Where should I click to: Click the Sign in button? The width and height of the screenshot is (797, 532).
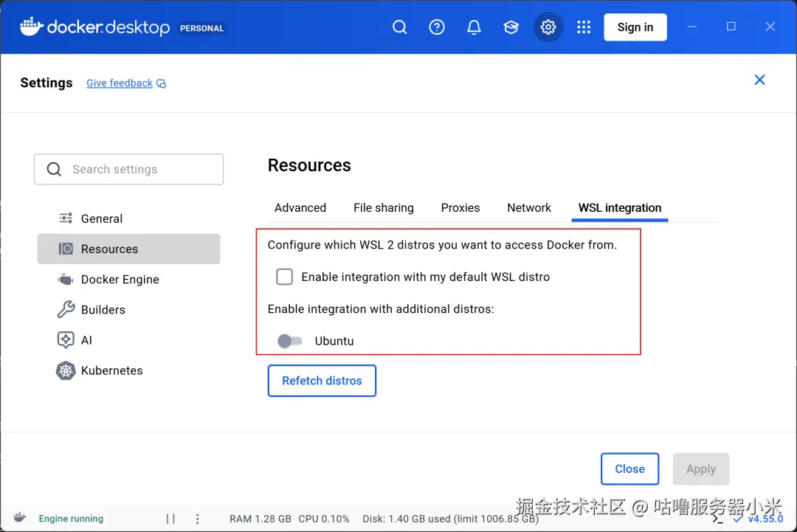click(635, 27)
